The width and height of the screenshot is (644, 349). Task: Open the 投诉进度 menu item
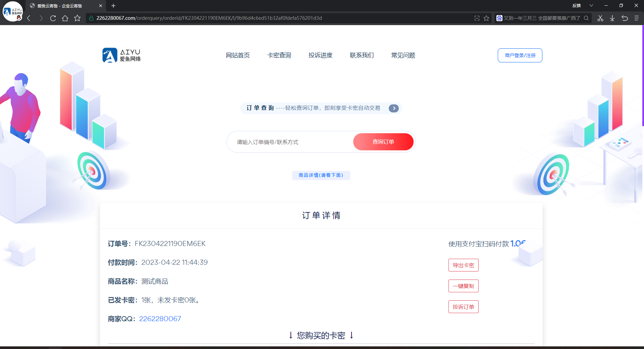320,55
